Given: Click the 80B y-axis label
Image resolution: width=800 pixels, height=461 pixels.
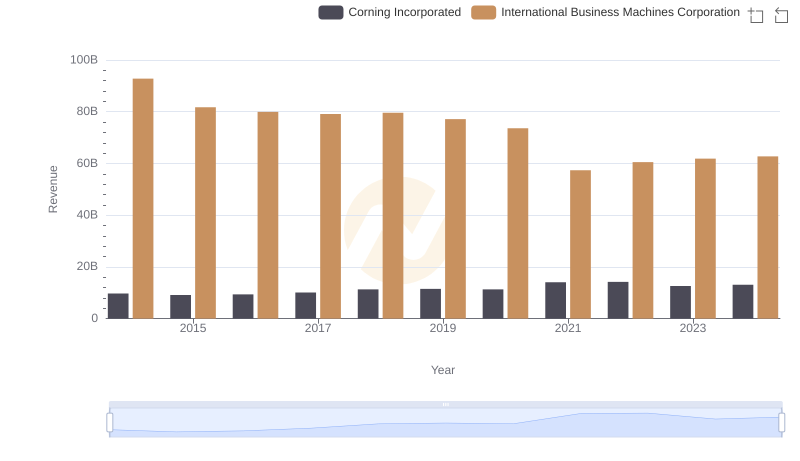Looking at the screenshot, I should tap(87, 111).
